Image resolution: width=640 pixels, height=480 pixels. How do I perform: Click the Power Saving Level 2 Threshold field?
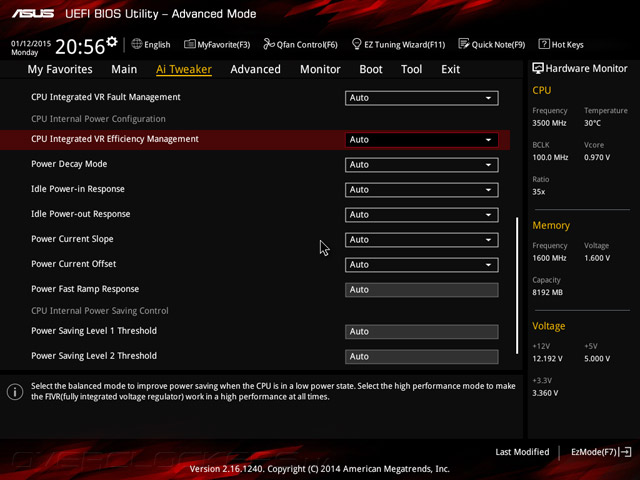[x=422, y=356]
